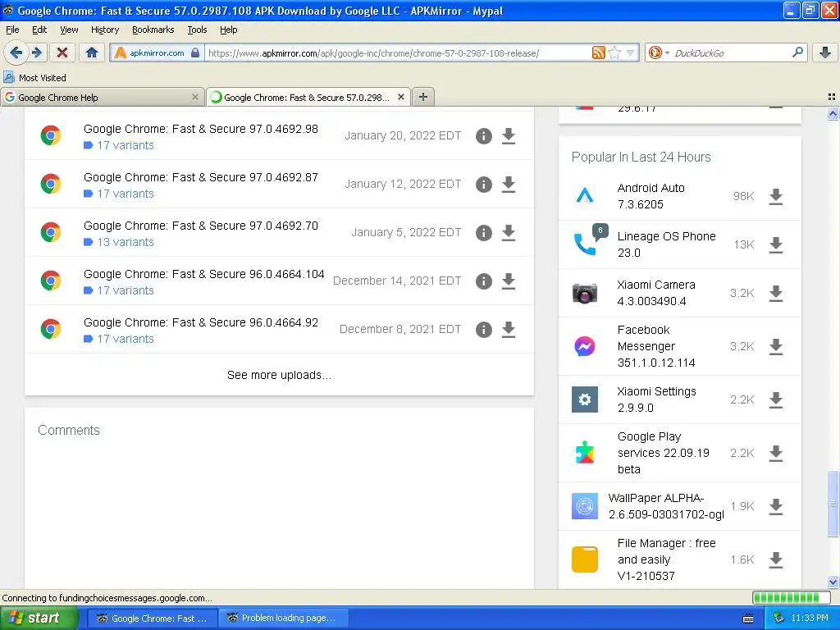Open the Help menu
Viewport: 840px width, 630px height.
(x=228, y=30)
